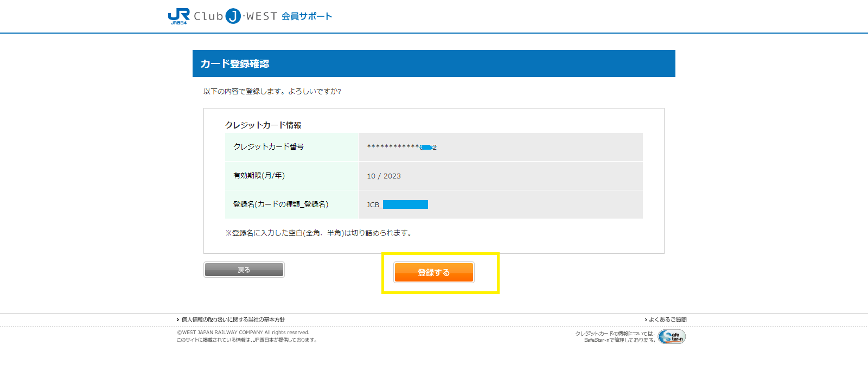Click the WEST JAPAN RAILWAY COMPANY copyright text

point(243,333)
